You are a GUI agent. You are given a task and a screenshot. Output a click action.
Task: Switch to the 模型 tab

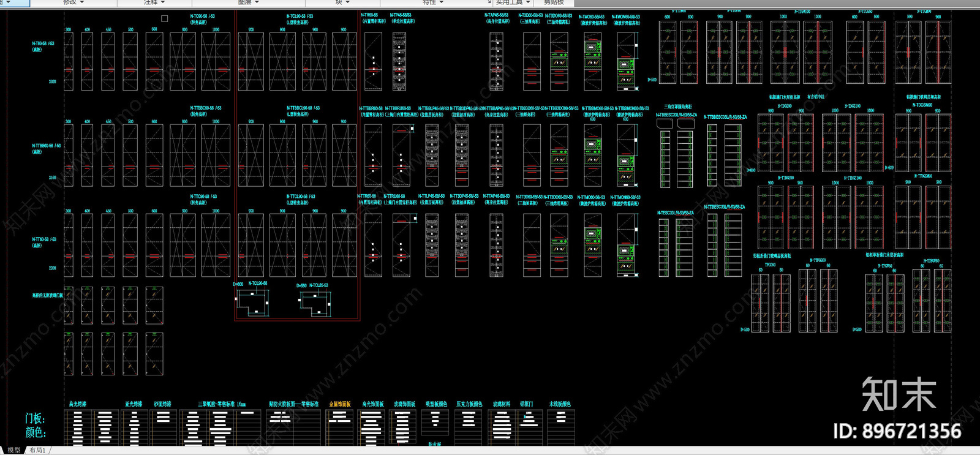click(13, 450)
